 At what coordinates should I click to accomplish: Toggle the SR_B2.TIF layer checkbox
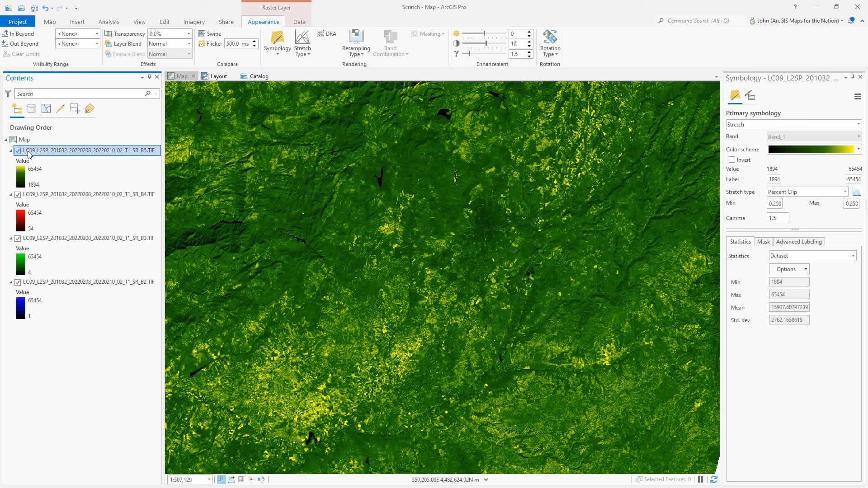click(18, 282)
